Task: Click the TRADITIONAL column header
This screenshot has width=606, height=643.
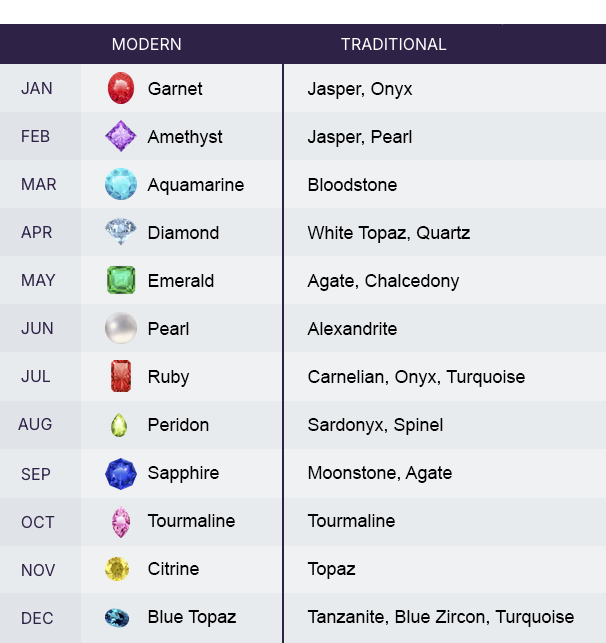Action: pyautogui.click(x=393, y=44)
